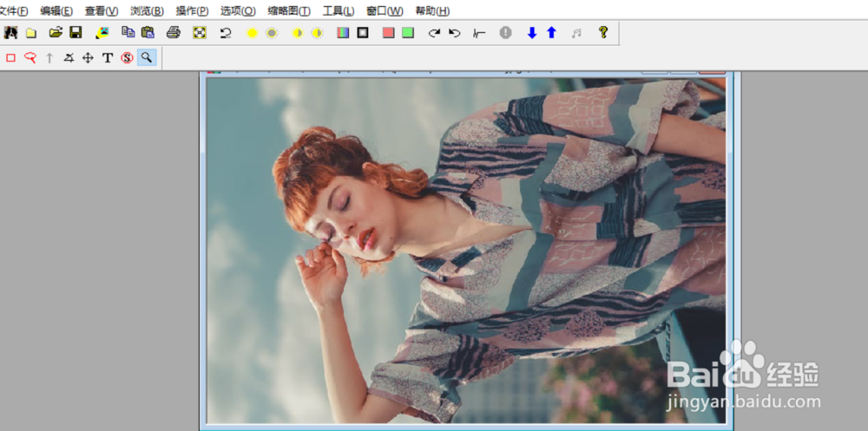This screenshot has height=431, width=868.
Task: Paste using the clipboard icon
Action: point(148,33)
